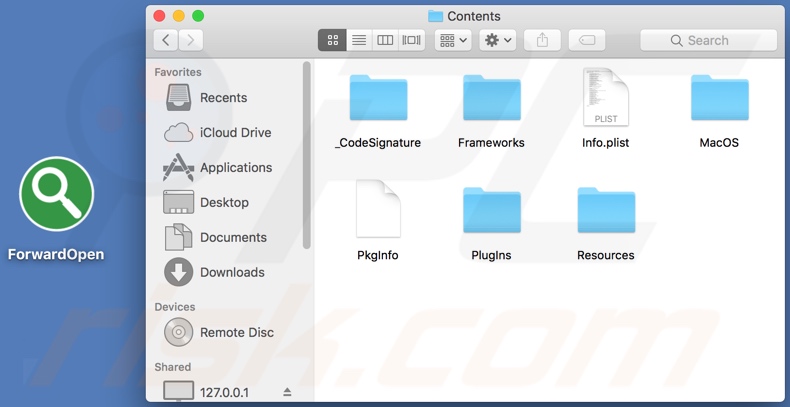
Task: Click the Share toolbar button
Action: tap(542, 40)
